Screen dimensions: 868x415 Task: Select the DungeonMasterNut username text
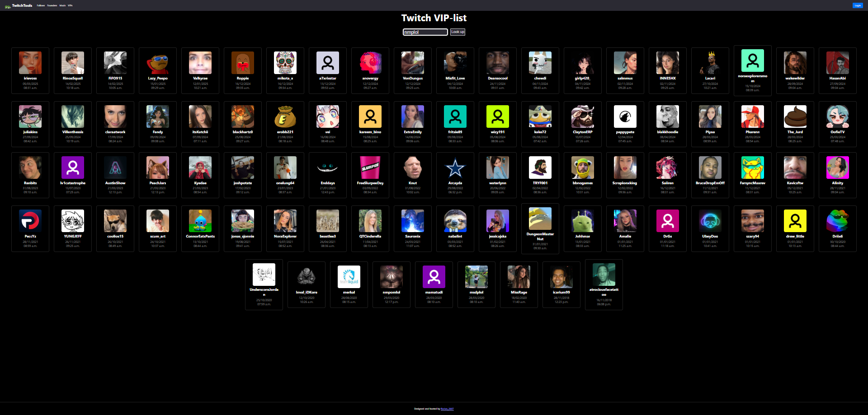coord(540,237)
